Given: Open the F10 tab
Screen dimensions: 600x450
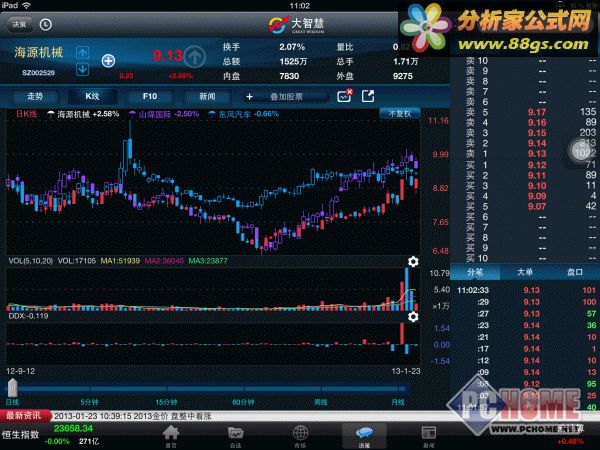Looking at the screenshot, I should [x=150, y=96].
